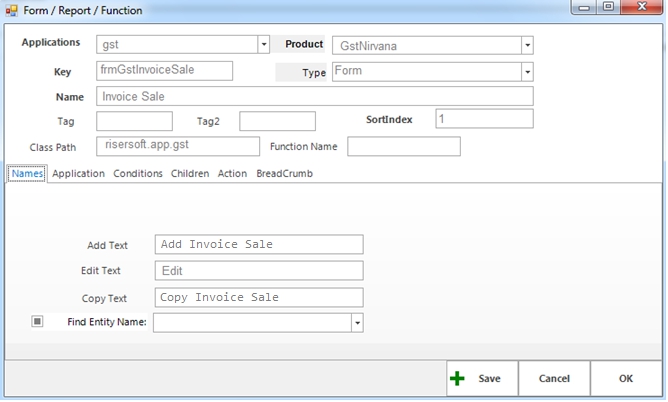The height and width of the screenshot is (402, 668).
Task: Click the Key field frmGstInvoiceSale
Action: tap(164, 71)
